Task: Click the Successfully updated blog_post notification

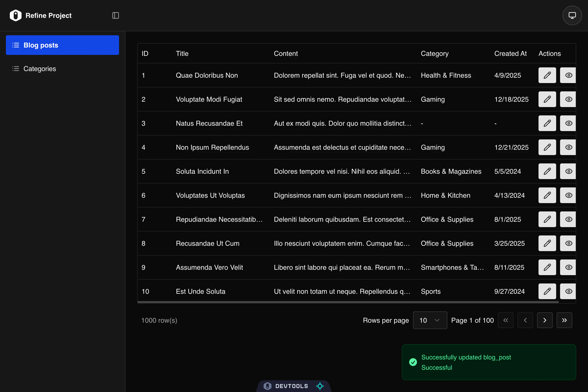Action: click(489, 362)
